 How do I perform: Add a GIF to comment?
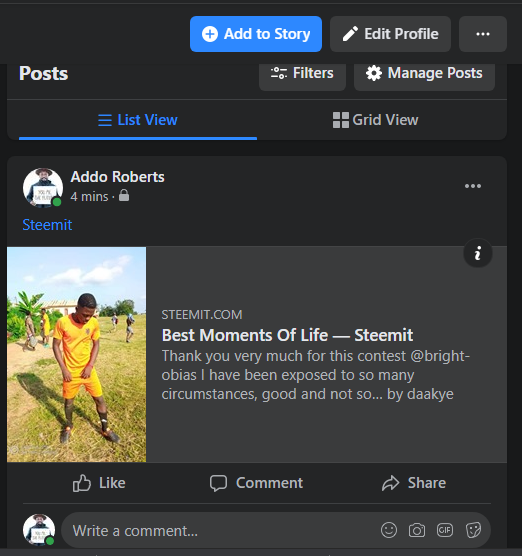[445, 530]
